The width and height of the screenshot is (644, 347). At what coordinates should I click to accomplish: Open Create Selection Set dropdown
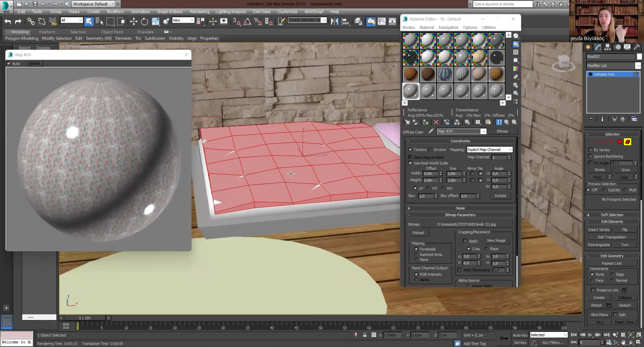(x=324, y=20)
